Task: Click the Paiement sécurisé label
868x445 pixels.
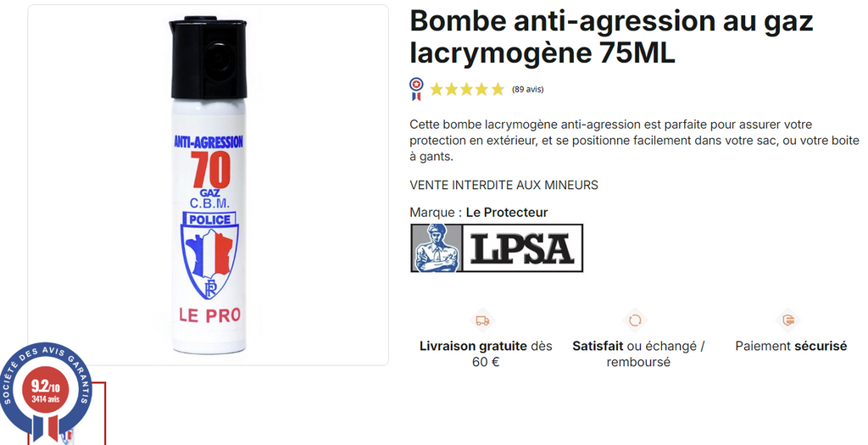Action: coord(791,346)
